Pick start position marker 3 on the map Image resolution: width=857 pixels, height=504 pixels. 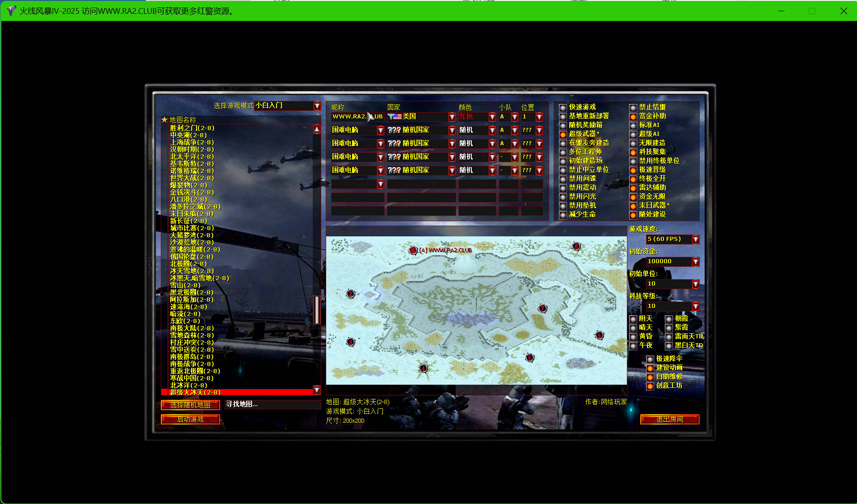[x=351, y=342]
